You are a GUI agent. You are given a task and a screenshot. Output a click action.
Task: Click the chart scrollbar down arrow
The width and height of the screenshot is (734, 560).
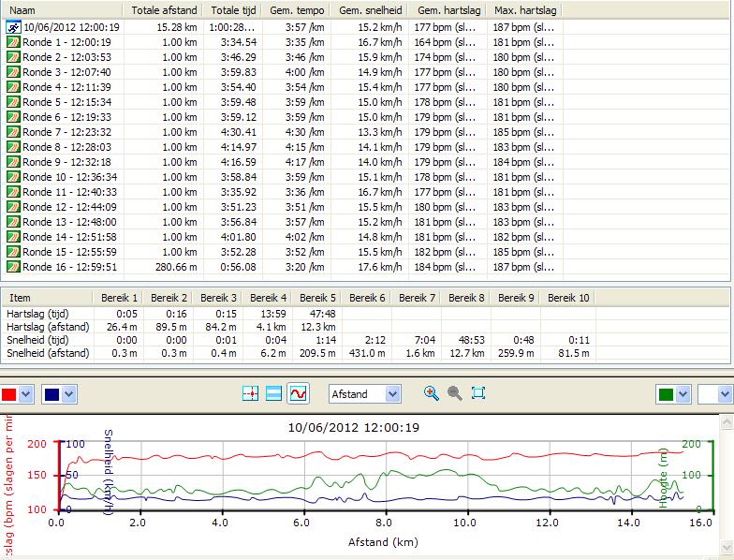pos(727,547)
